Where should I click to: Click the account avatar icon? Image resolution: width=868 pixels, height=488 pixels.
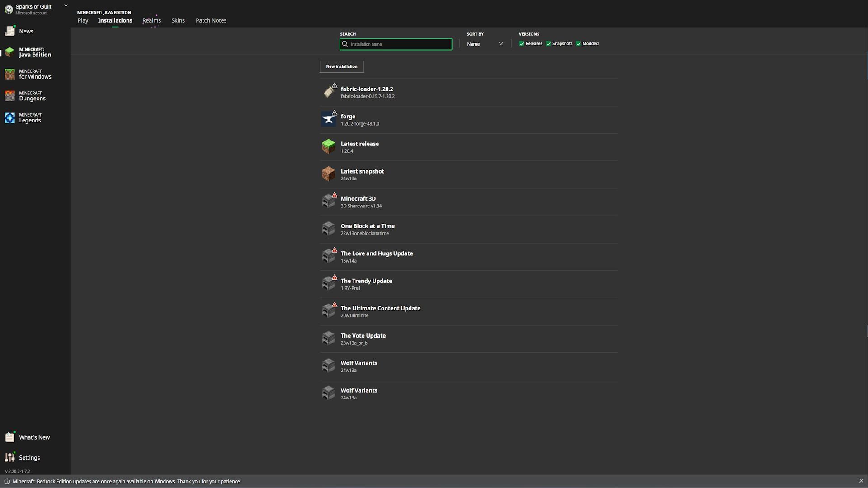[x=9, y=9]
